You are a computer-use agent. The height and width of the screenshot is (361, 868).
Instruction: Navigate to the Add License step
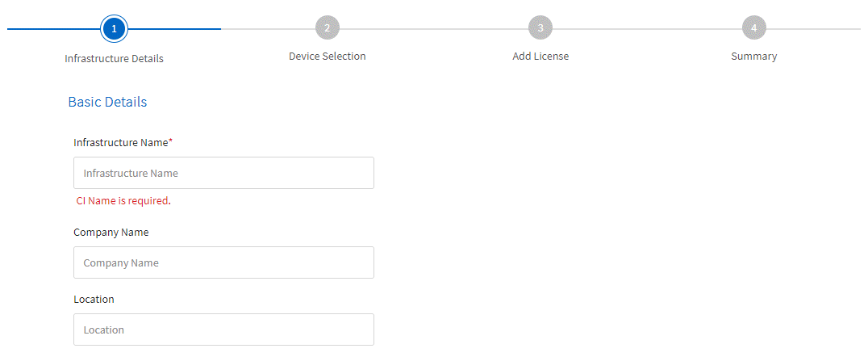pos(540,57)
